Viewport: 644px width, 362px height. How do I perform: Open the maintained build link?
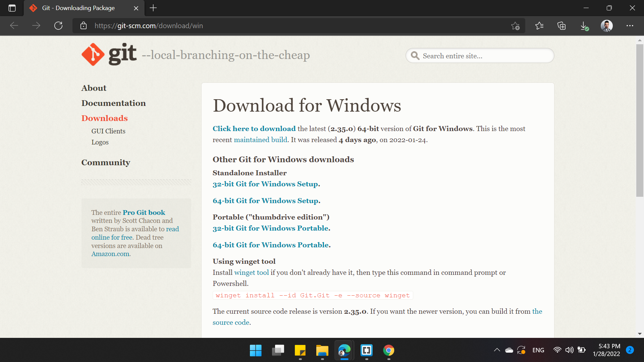260,140
